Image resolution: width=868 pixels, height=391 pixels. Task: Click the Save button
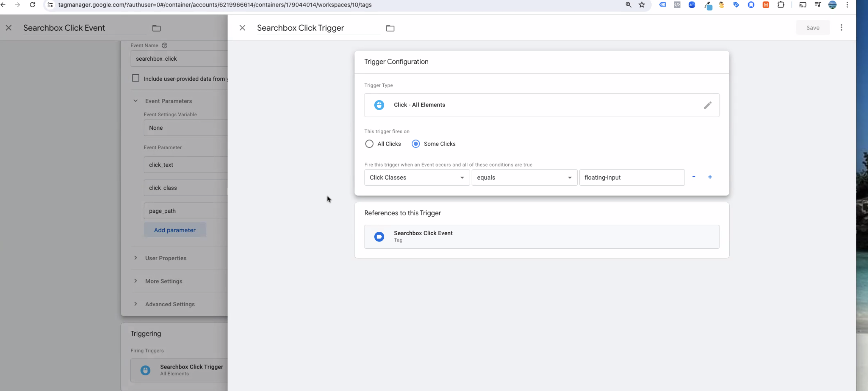[813, 28]
